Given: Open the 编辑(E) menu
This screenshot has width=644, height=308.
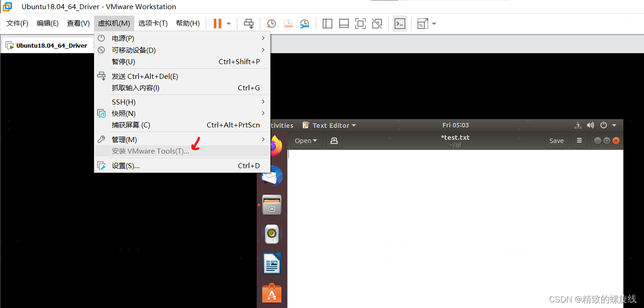Looking at the screenshot, I should [48, 23].
